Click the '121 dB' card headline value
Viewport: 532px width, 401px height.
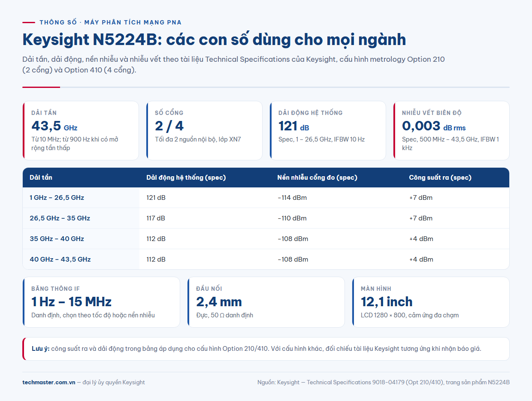293,126
